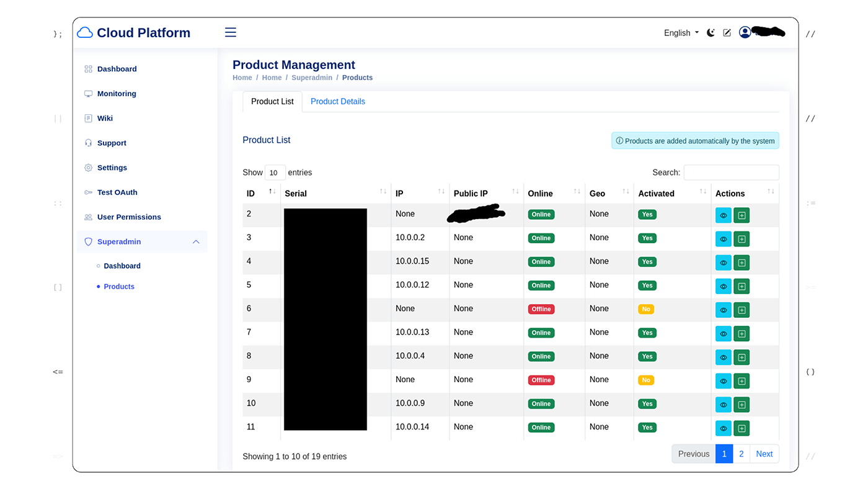This screenshot has height=489, width=868.
Task: Sort table by Public IP column
Action: click(486, 194)
